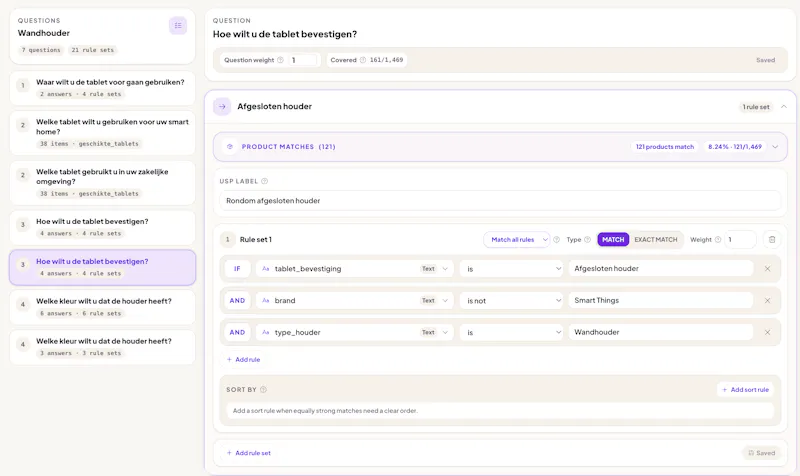Click the 1 rule set badge

click(756, 107)
